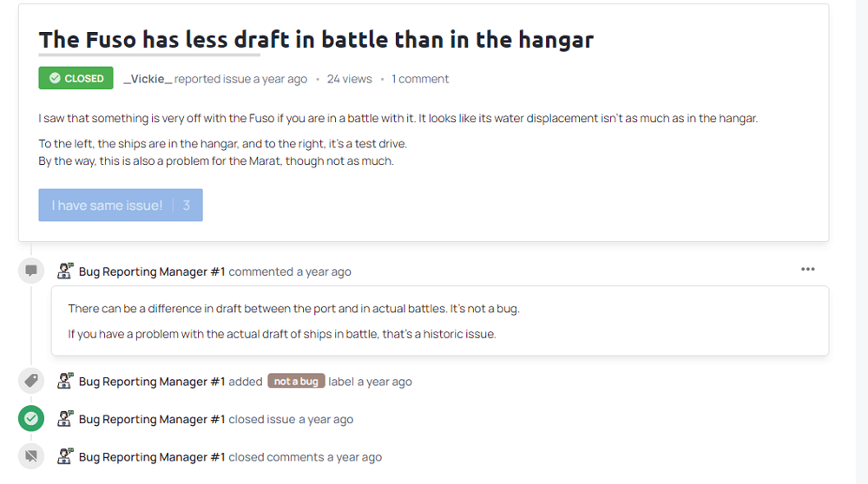868x484 pixels.
Task: Click the '24 views' counter
Action: pyautogui.click(x=349, y=79)
